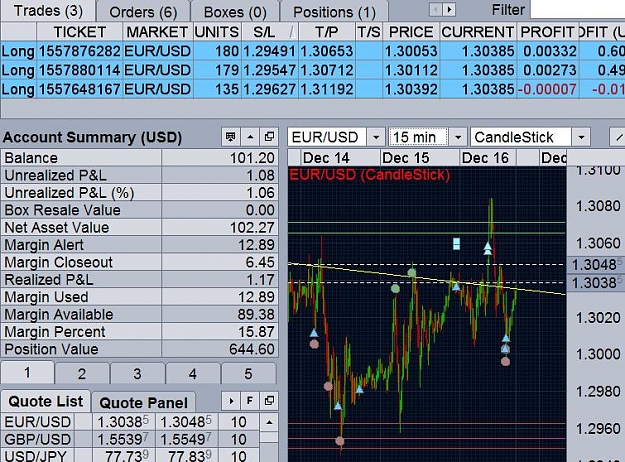The width and height of the screenshot is (625, 462).
Task: Select EUR/USD in the quote list
Action: click(x=38, y=422)
